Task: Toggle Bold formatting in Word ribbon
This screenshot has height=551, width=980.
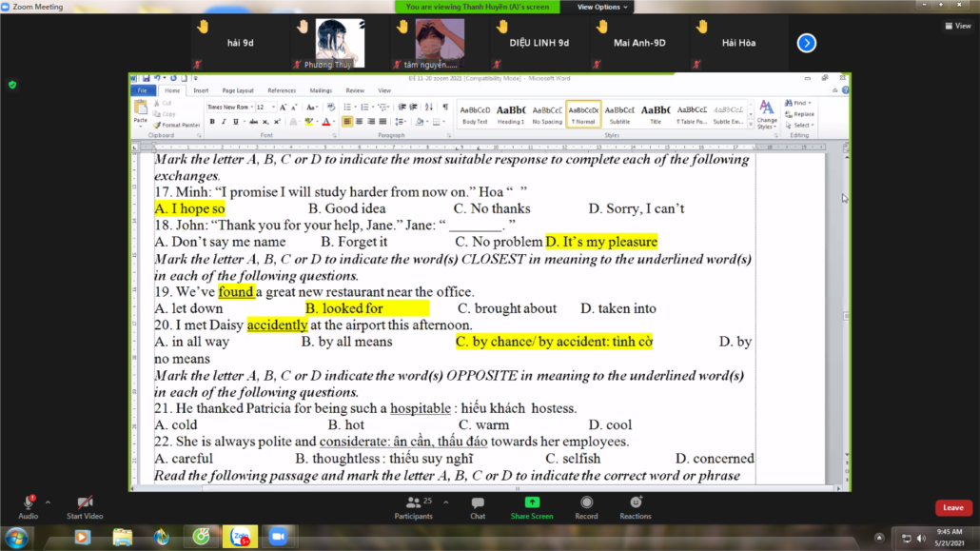Action: pyautogui.click(x=211, y=122)
